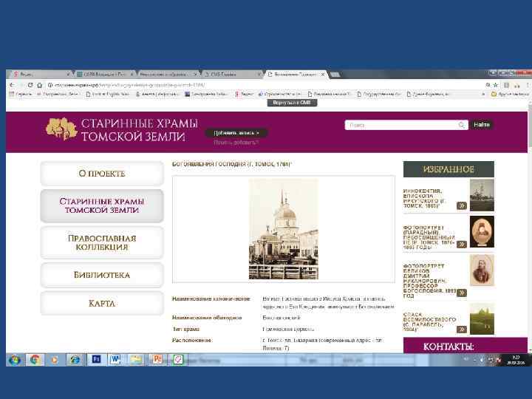Image resolution: width=532 pixels, height=399 pixels.
Task: Open arrow icon beside Фотопортрет (парадный) Преосвященный Петр entry
Action: point(461,245)
